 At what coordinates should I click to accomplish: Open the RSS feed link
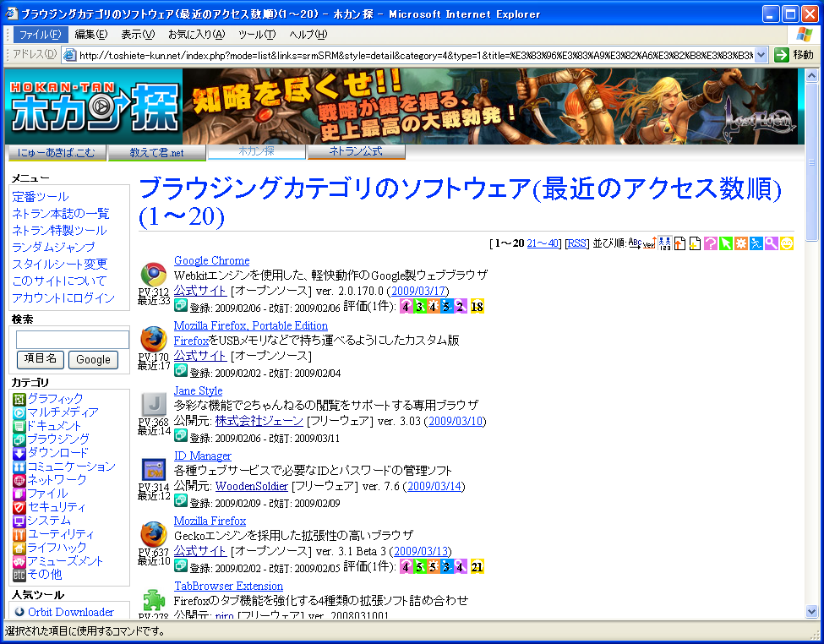(576, 243)
